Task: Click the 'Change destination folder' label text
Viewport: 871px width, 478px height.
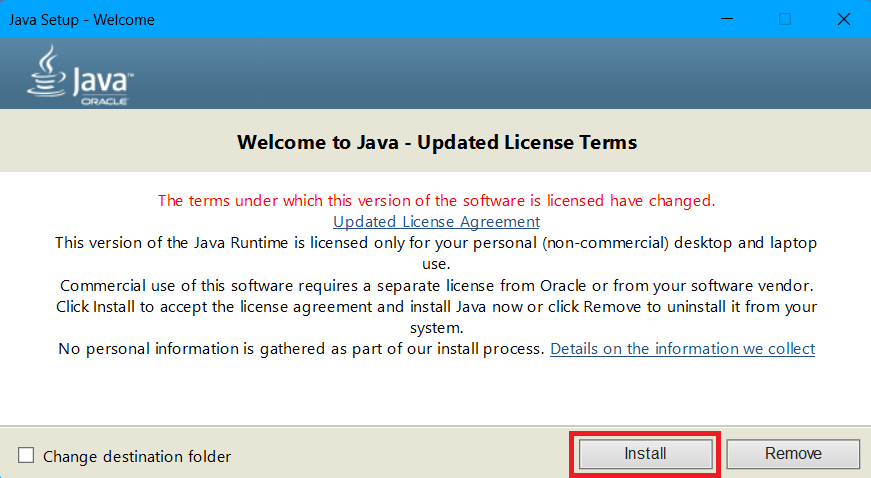Action: pyautogui.click(x=137, y=456)
